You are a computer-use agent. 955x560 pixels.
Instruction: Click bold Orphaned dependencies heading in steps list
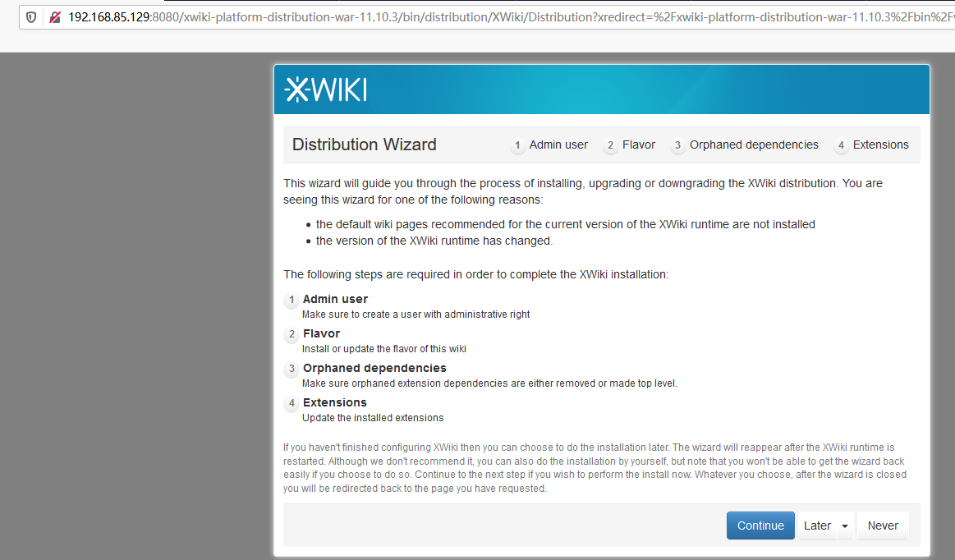(x=374, y=368)
